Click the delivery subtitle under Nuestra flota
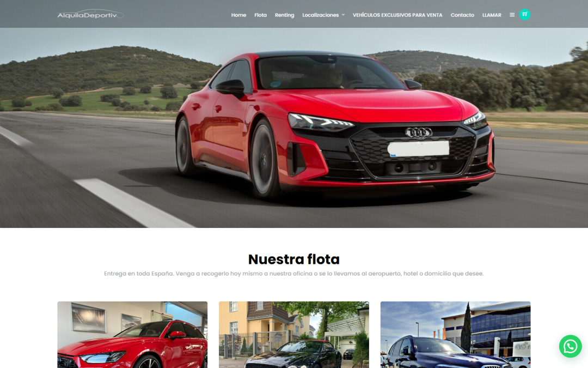Viewport: 588px width, 368px height. click(x=294, y=274)
